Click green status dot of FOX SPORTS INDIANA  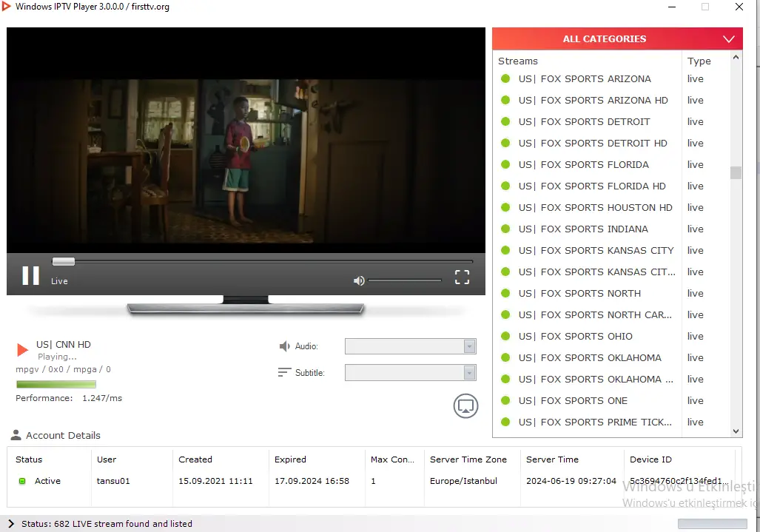[x=505, y=229]
